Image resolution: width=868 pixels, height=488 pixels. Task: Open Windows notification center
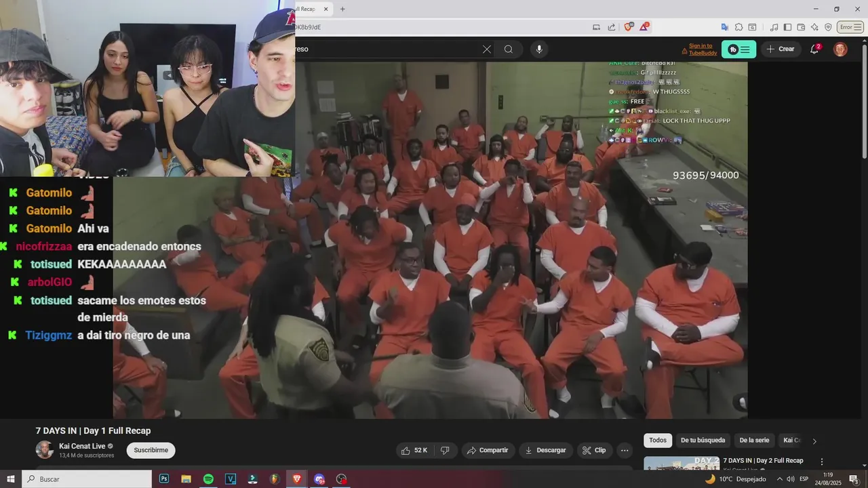(x=854, y=479)
